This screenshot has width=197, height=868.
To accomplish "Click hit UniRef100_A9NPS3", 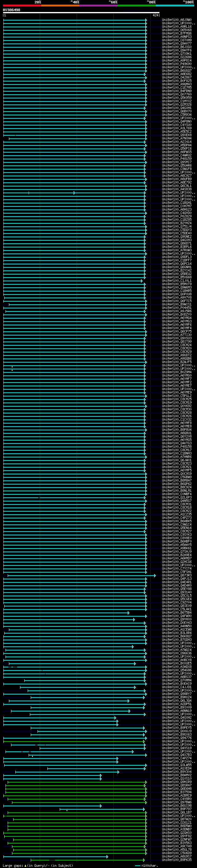I will click(x=177, y=37).
